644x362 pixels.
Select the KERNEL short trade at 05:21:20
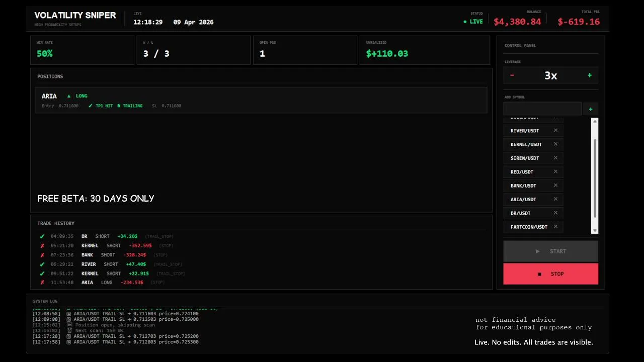point(261,246)
